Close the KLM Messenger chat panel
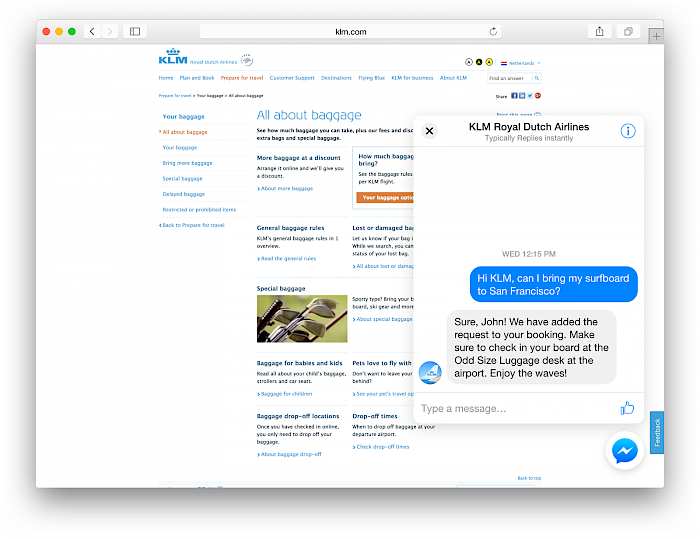Screen dimensions: 700x539 [x=429, y=131]
